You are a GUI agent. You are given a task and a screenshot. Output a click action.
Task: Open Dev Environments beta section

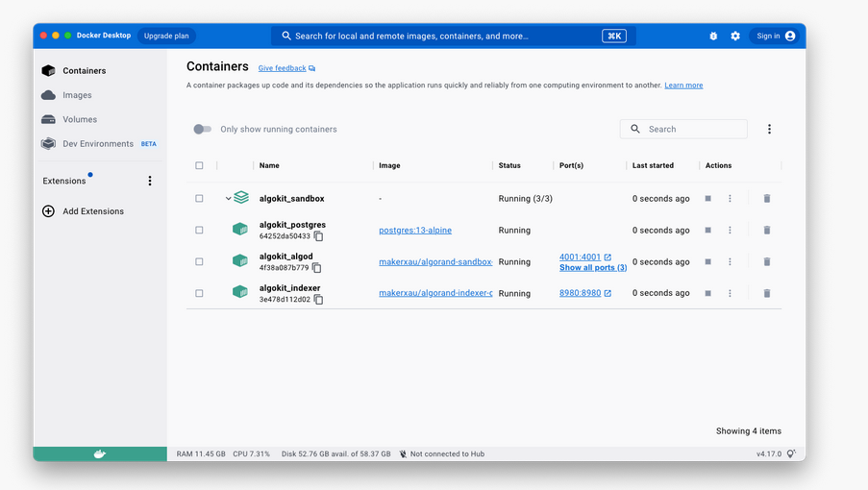[x=100, y=144]
